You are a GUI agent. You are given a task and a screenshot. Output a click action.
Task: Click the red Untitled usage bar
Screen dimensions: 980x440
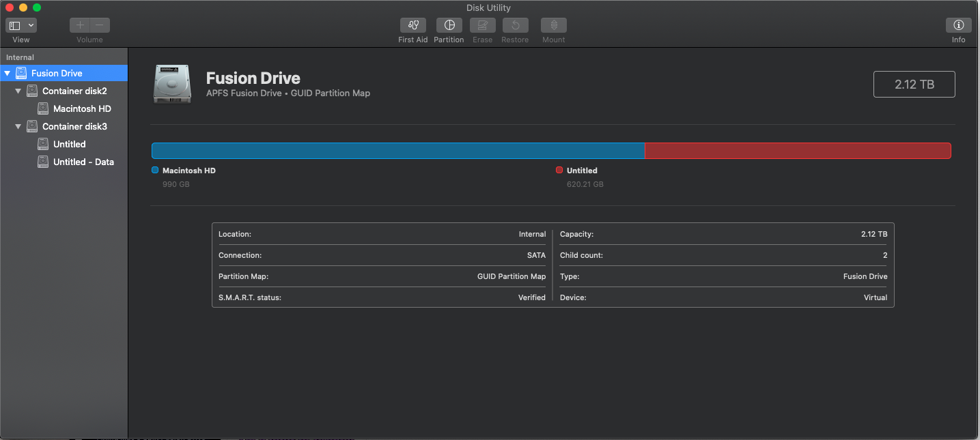click(x=798, y=151)
